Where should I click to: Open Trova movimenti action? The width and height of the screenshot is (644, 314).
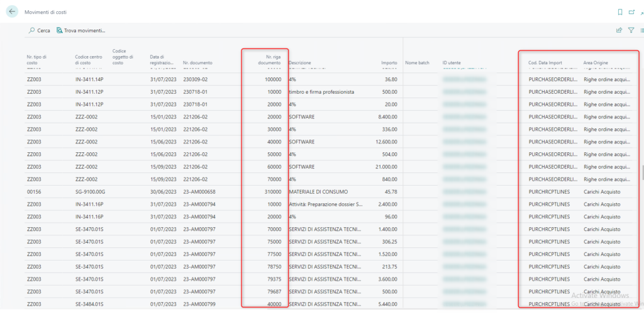[81, 30]
